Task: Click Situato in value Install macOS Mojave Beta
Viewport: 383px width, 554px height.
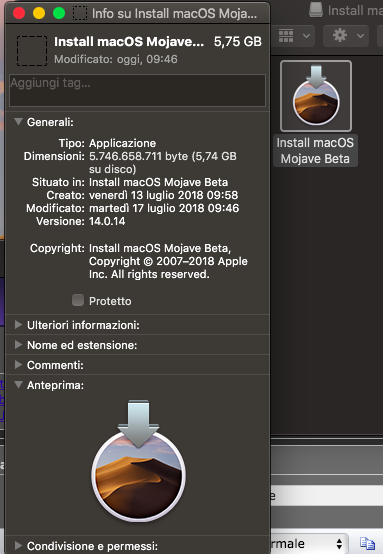Action: pyautogui.click(x=158, y=182)
